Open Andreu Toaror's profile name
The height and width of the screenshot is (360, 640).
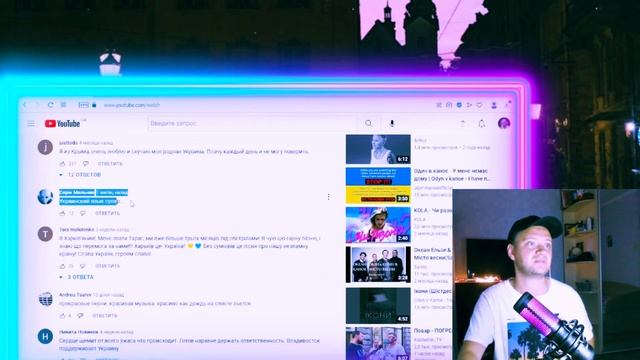(x=75, y=295)
